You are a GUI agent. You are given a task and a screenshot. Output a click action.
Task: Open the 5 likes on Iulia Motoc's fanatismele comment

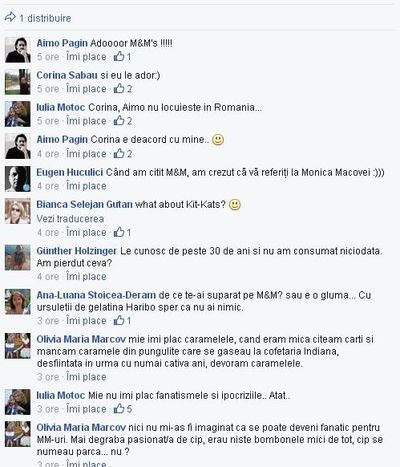pos(123,409)
